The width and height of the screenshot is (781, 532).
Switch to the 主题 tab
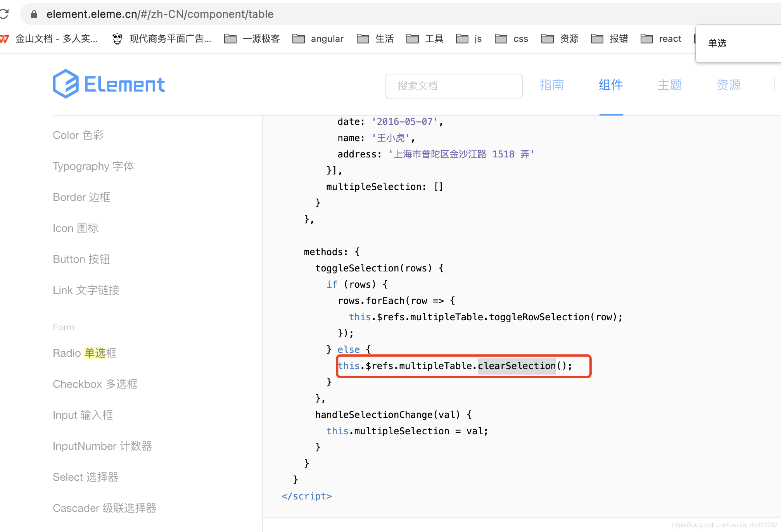(x=669, y=85)
